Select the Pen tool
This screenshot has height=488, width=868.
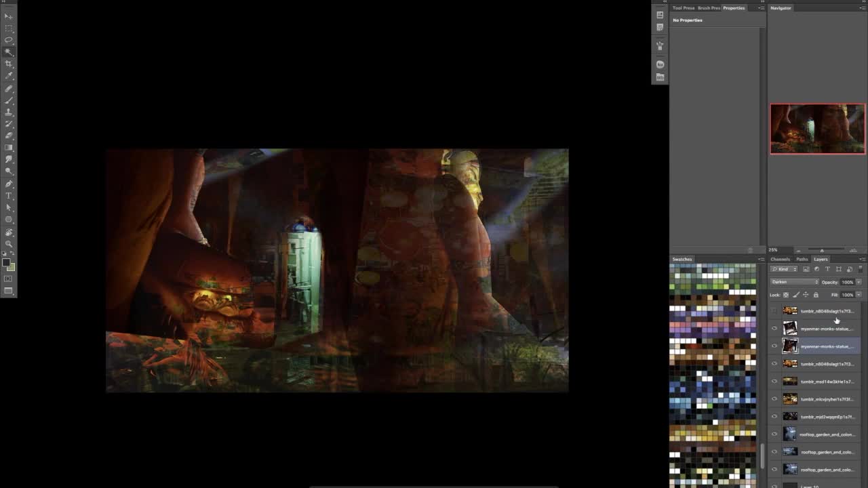tap(9, 184)
